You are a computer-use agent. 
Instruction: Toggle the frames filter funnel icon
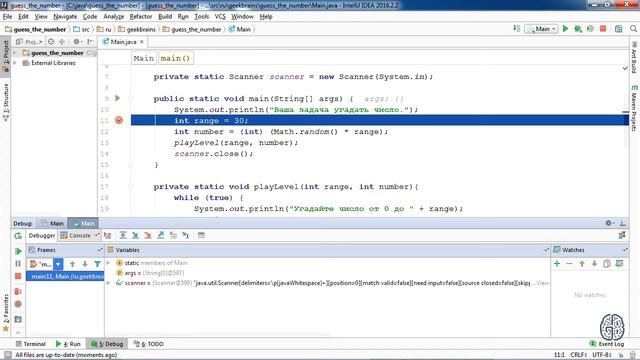click(x=97, y=264)
